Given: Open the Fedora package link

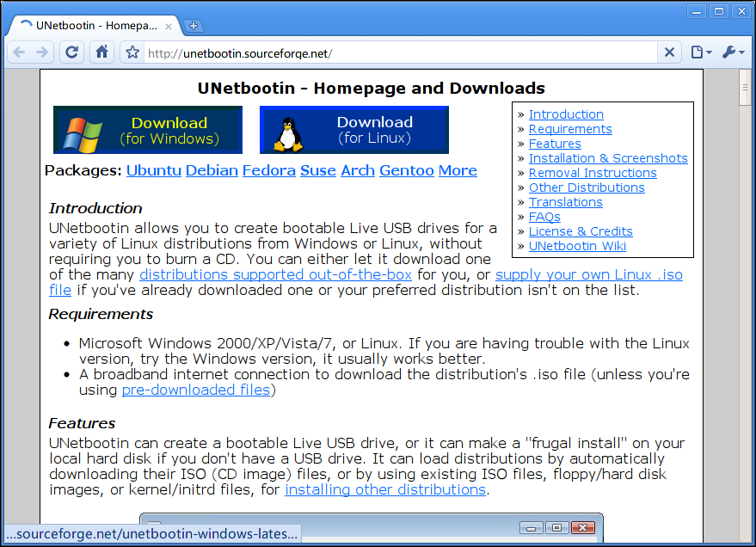Looking at the screenshot, I should (269, 170).
